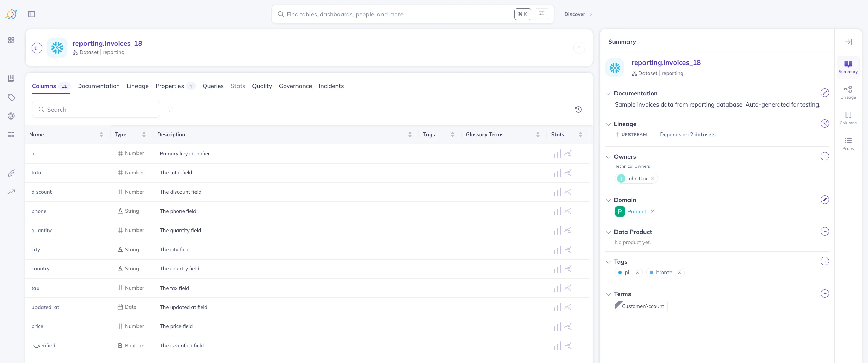Open the Quality tab
The image size is (868, 363).
[262, 86]
